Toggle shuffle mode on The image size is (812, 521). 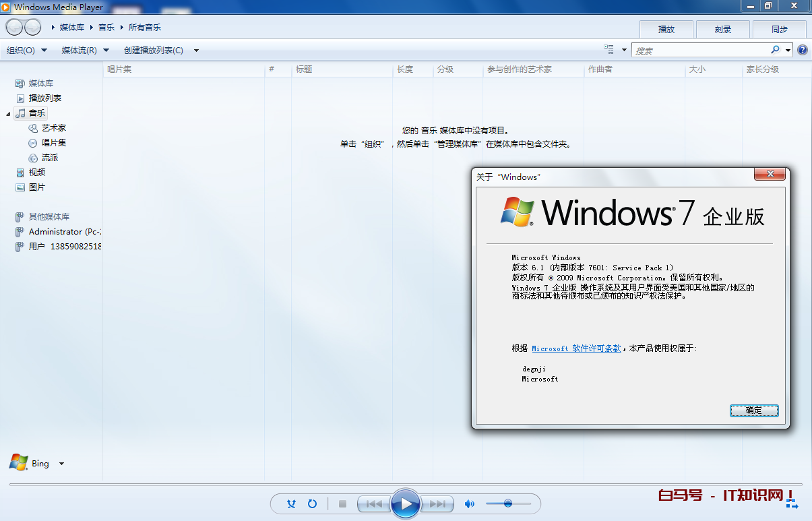[x=291, y=503]
